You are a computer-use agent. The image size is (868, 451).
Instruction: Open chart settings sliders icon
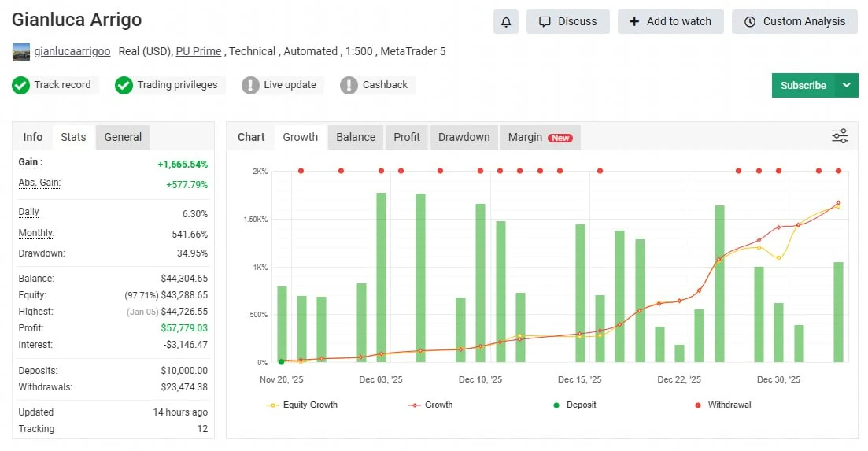click(x=840, y=136)
